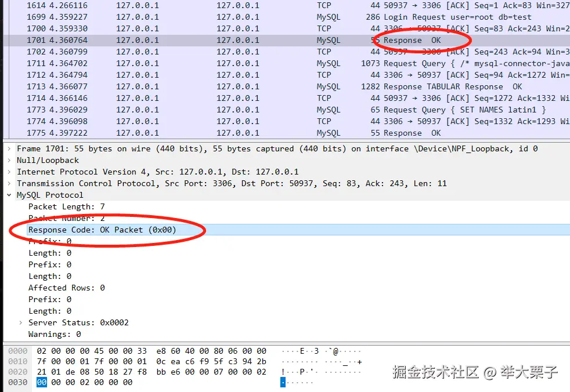This screenshot has width=570, height=392.
Task: Click highlighted hex byte 00 at offset 0030
Action: (x=42, y=382)
